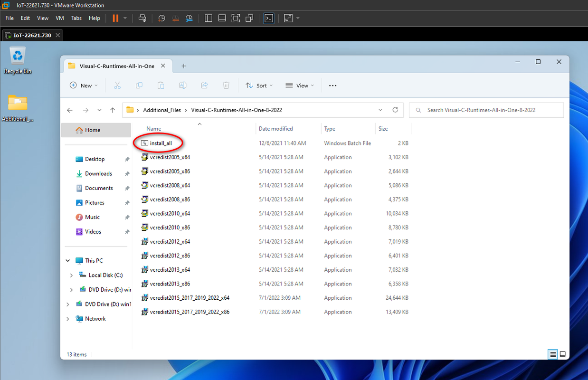The height and width of the screenshot is (380, 588).
Task: Add a new File Explorer tab
Action: (x=184, y=66)
